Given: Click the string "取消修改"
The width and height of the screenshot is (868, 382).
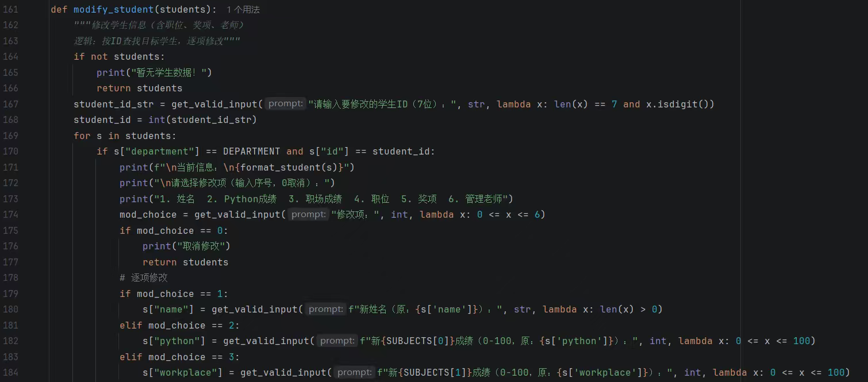Looking at the screenshot, I should [201, 246].
